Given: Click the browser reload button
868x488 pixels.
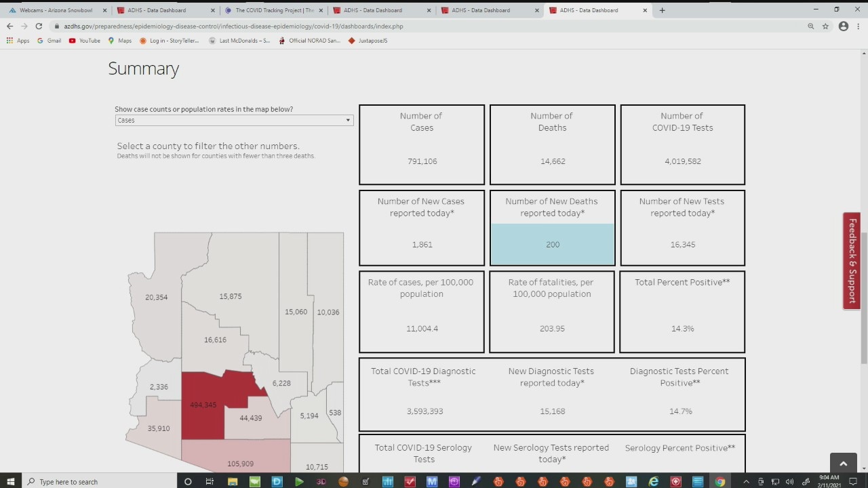Looking at the screenshot, I should (x=39, y=26).
